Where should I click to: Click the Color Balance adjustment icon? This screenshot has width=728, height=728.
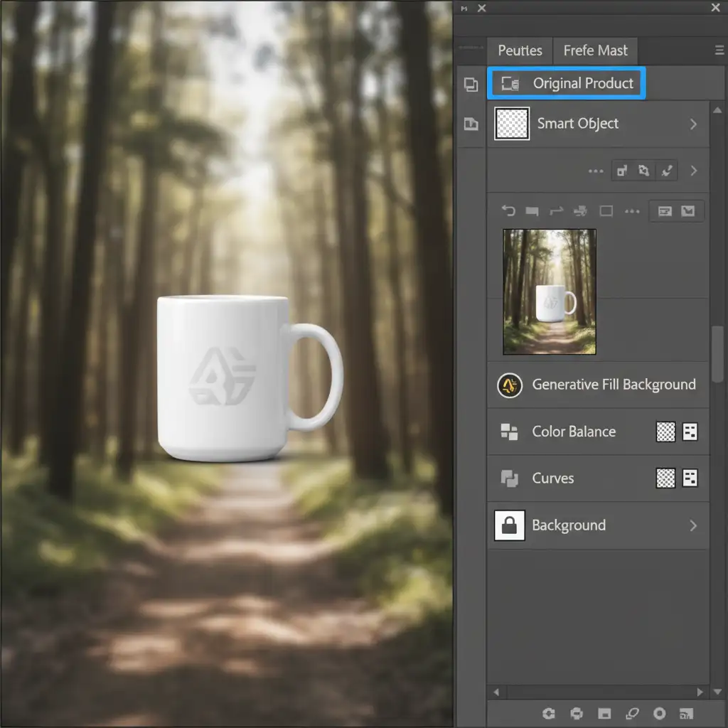[510, 432]
